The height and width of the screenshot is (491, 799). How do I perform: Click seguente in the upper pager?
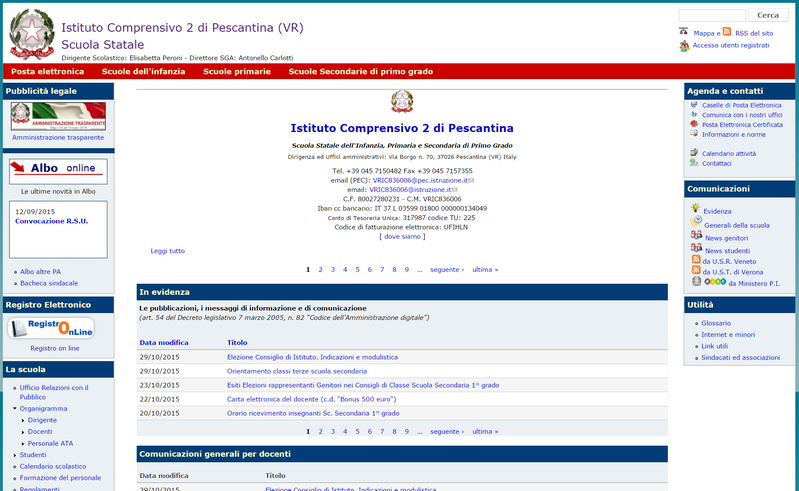click(x=447, y=270)
